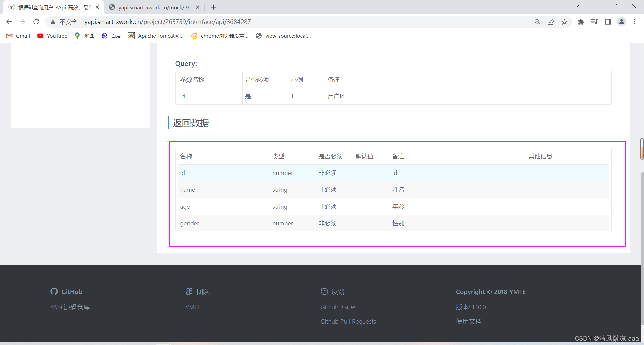644x345 pixels.
Task: Open the view-source:local bookmark
Action: point(283,36)
